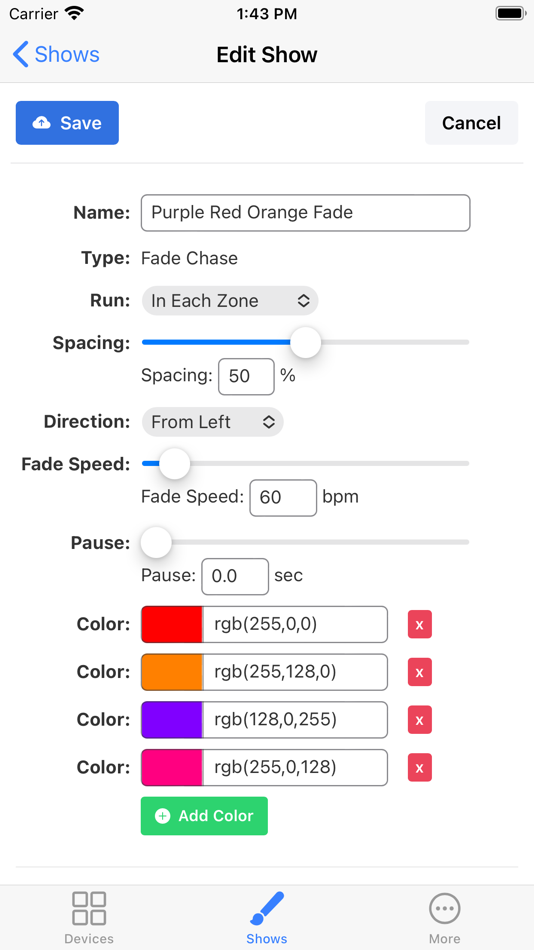Open the Direction dropdown set to From Left
Viewport: 534px width, 950px height.
click(x=213, y=422)
